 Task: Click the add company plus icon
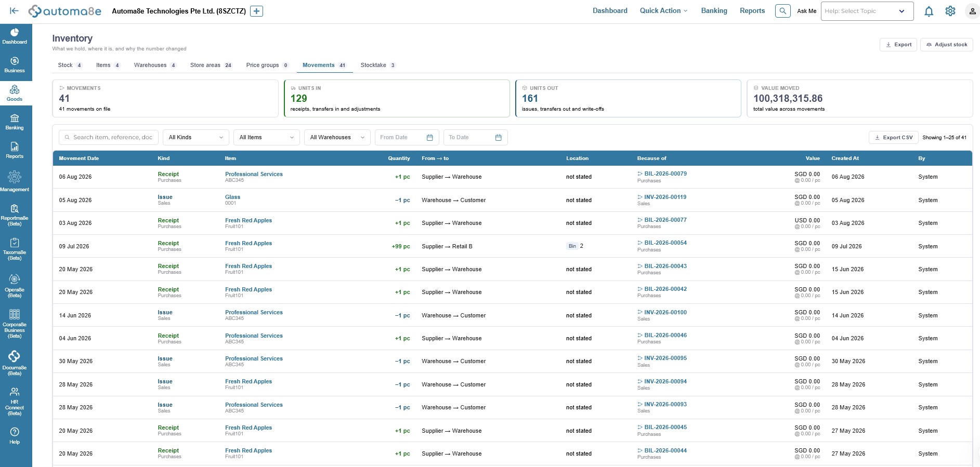coord(256,11)
